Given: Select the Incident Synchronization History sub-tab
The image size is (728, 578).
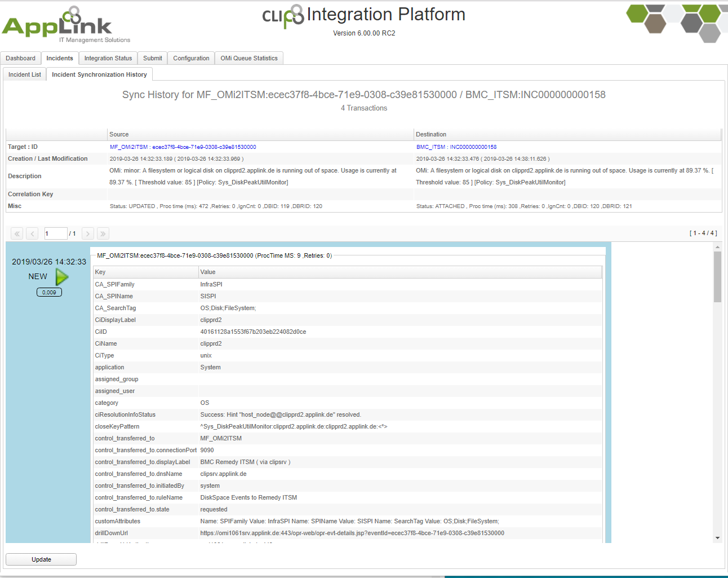Looking at the screenshot, I should (x=99, y=74).
